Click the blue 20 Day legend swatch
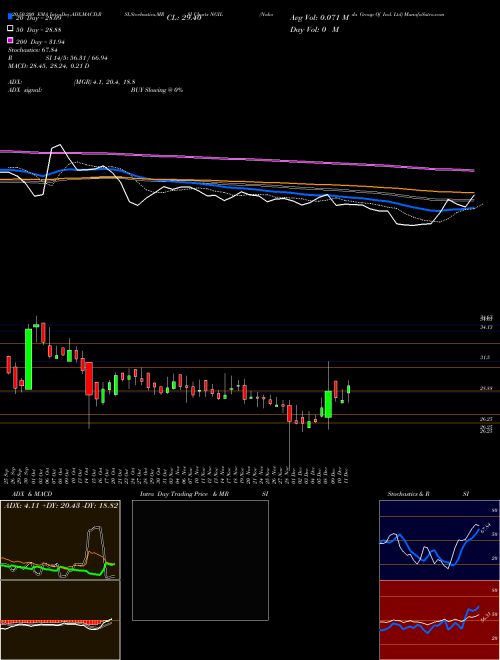This screenshot has height=660, width=500. pyautogui.click(x=11, y=17)
